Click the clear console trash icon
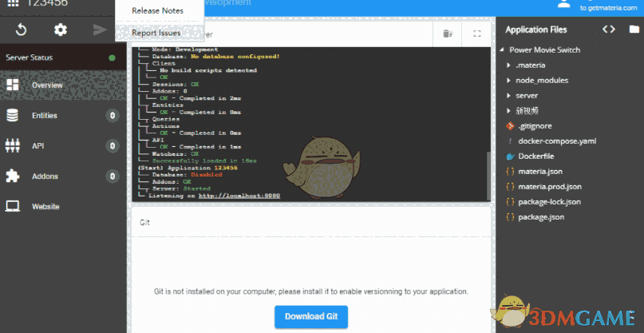 448,34
